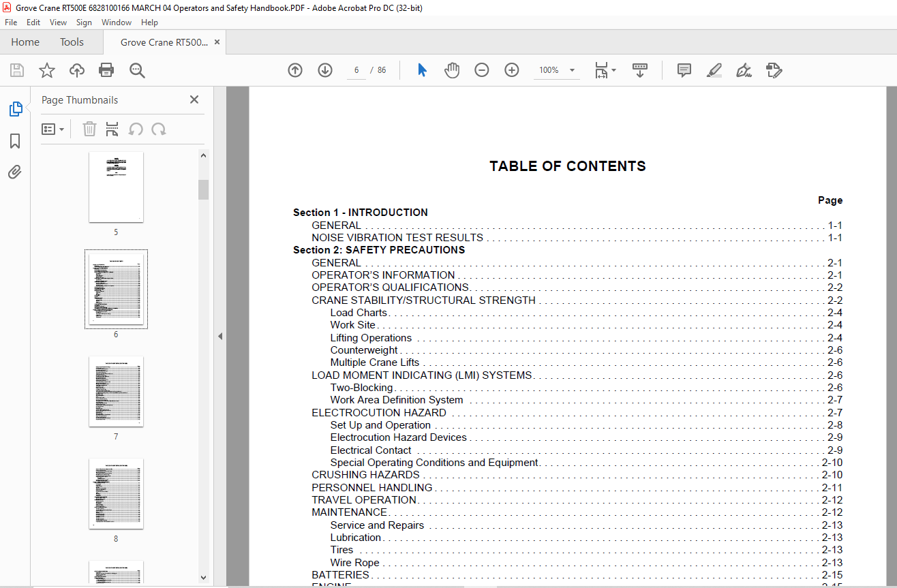The width and height of the screenshot is (897, 588).
Task: Open the Help menu
Action: click(x=149, y=22)
